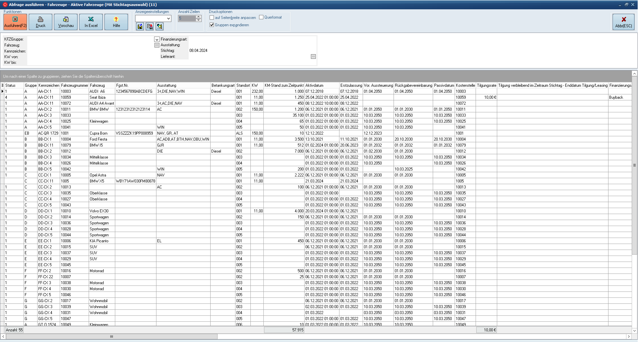Open the Vorschau print preview
This screenshot has width=644, height=342.
(x=66, y=22)
